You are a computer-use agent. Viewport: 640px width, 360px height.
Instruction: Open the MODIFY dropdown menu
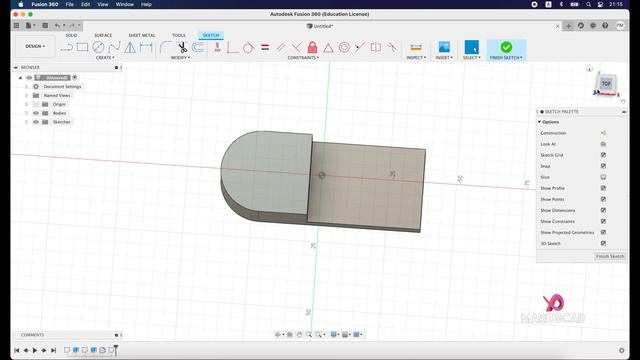(x=180, y=58)
